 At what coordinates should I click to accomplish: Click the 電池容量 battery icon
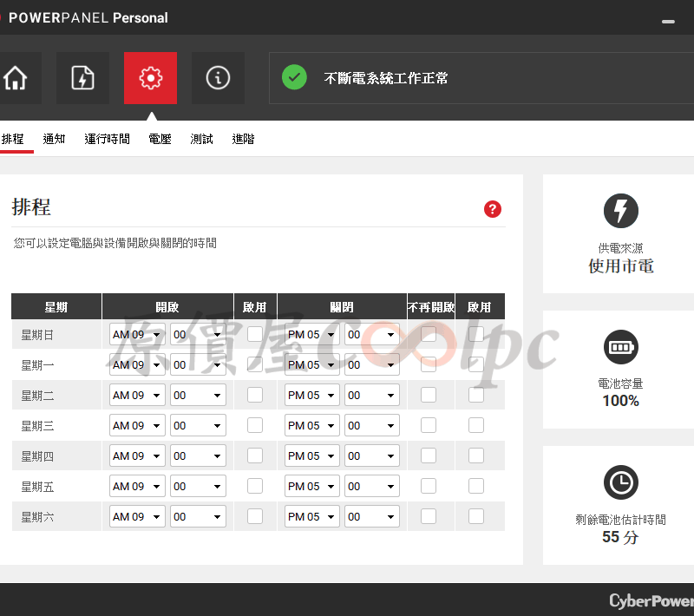click(621, 347)
